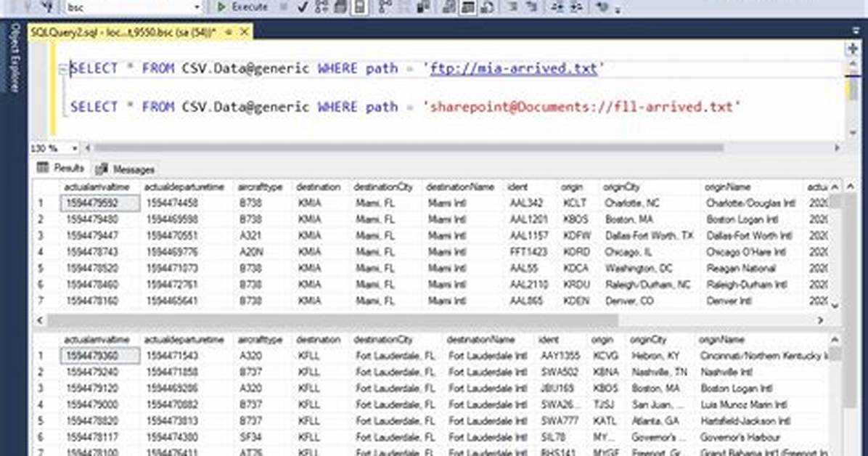
Task: Click the Uncomment selected lines icon
Action: pos(532,7)
